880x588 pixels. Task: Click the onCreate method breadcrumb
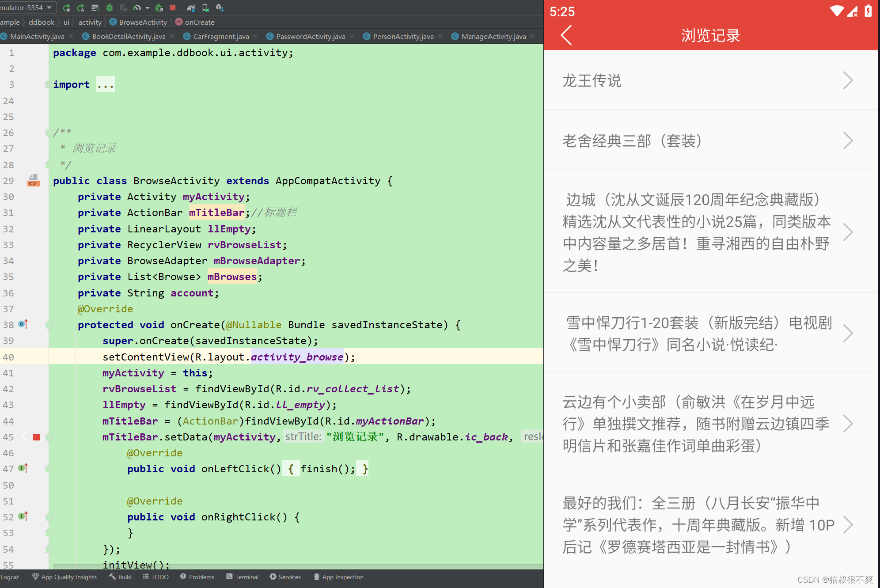click(x=195, y=22)
